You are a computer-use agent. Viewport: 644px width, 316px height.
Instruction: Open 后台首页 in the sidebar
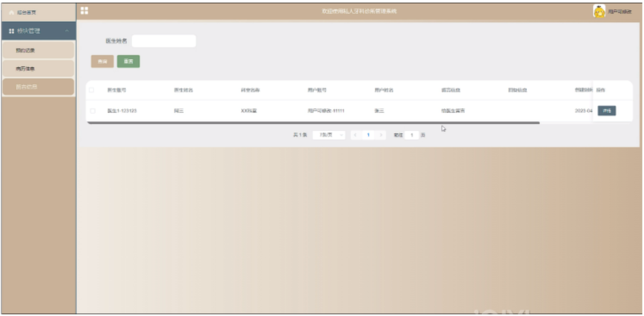pos(38,13)
